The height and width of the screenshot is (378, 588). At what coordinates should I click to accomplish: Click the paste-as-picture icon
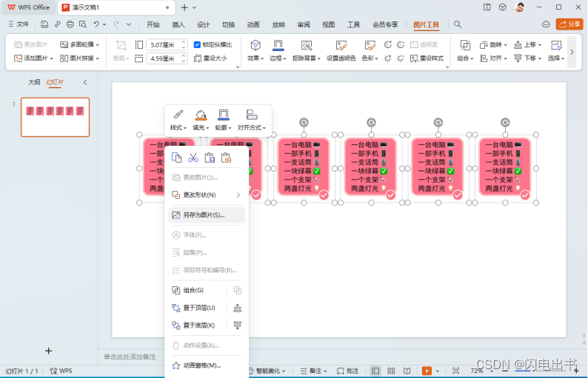click(226, 158)
